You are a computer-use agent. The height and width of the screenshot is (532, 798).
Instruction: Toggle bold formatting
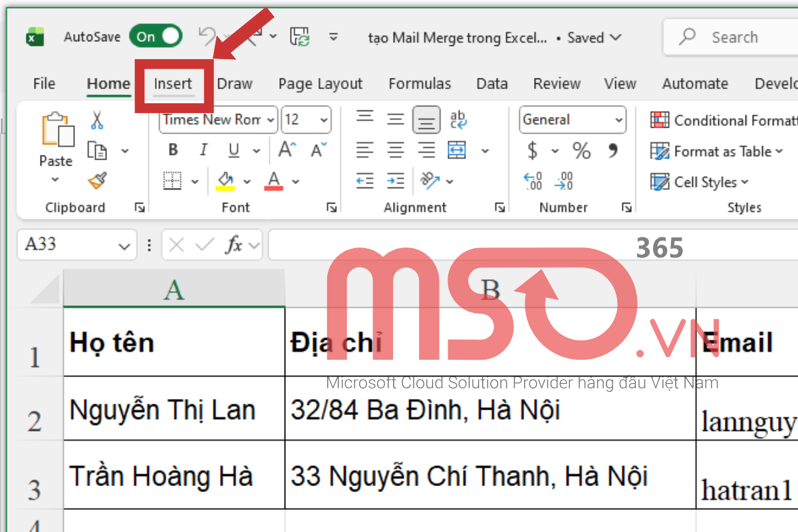click(x=172, y=150)
